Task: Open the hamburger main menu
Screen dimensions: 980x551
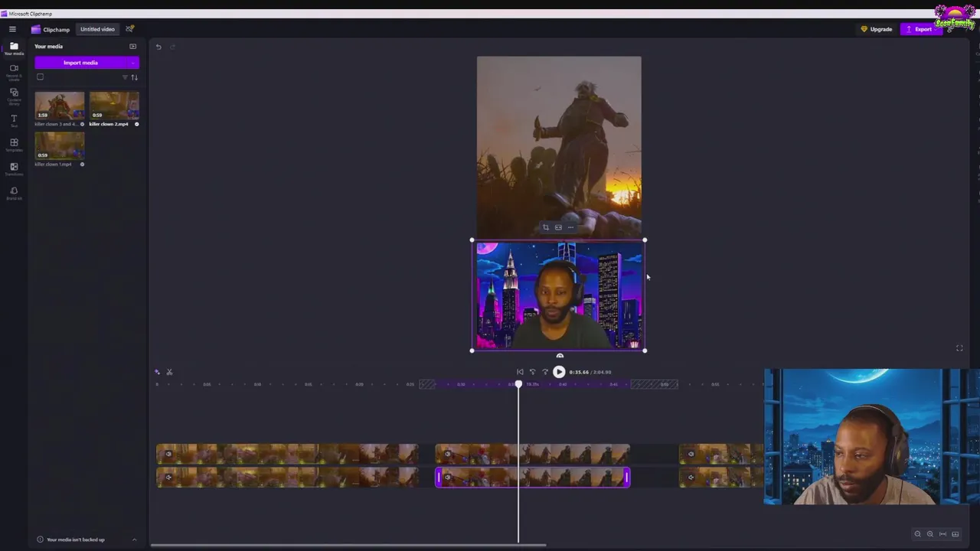Action: [x=12, y=29]
